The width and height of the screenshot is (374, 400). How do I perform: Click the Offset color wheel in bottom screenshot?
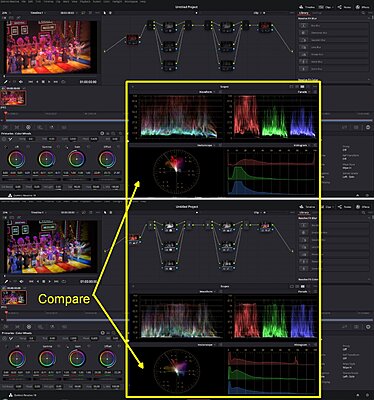point(107,359)
